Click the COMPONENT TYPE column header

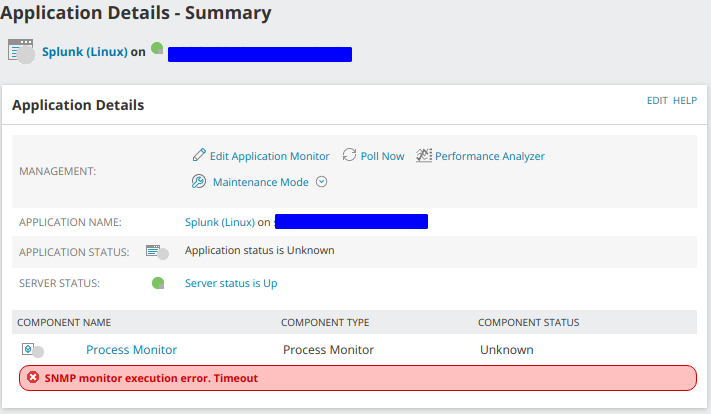click(x=325, y=322)
